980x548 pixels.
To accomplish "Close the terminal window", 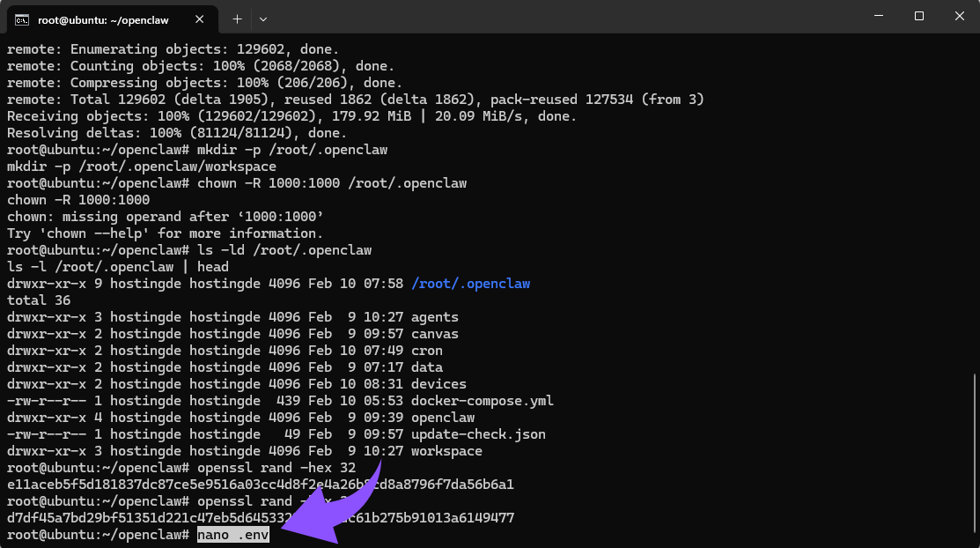I will point(959,16).
